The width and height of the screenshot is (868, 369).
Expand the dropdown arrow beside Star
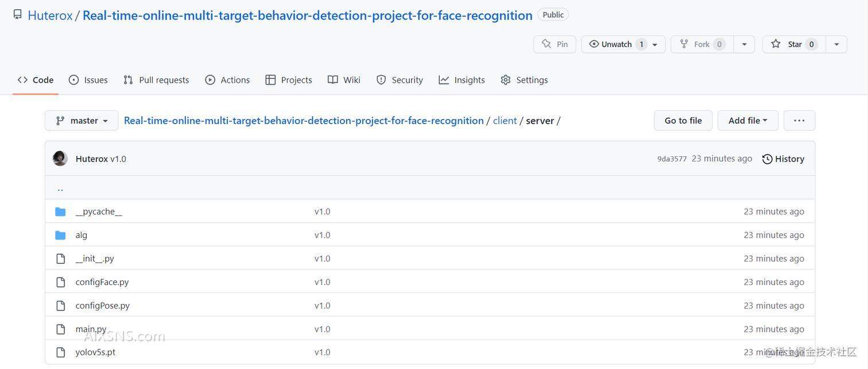click(x=836, y=44)
